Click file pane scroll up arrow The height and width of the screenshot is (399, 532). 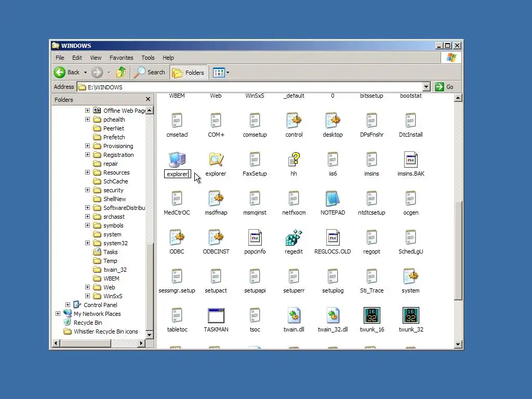click(x=458, y=98)
